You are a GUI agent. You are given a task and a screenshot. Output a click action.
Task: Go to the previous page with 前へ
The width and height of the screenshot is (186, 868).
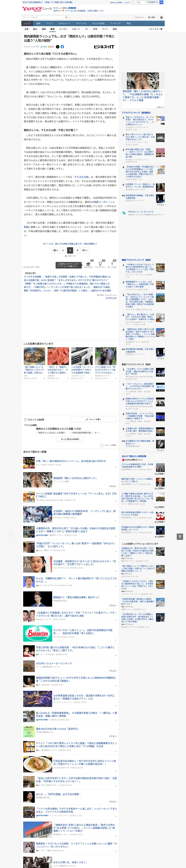(x=55, y=250)
